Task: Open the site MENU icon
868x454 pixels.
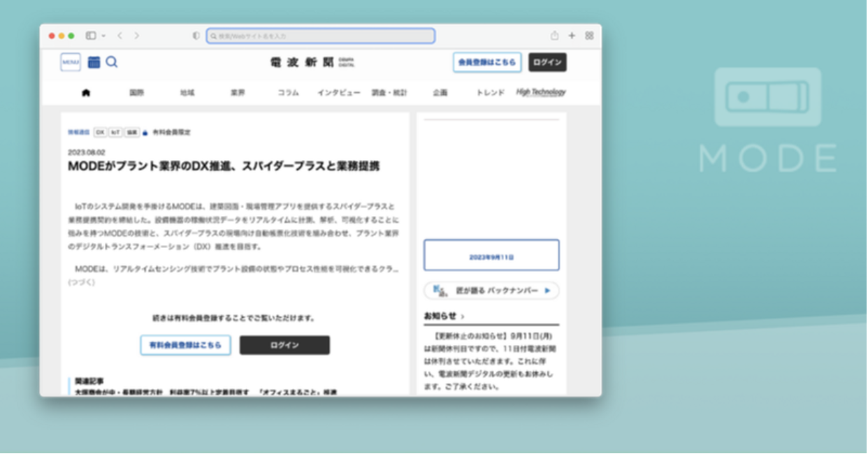Action: click(71, 62)
